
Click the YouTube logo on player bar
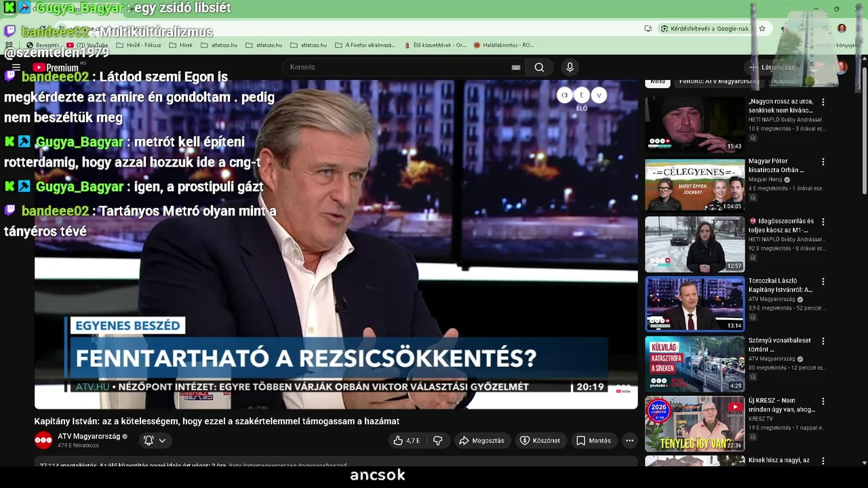tap(623, 390)
